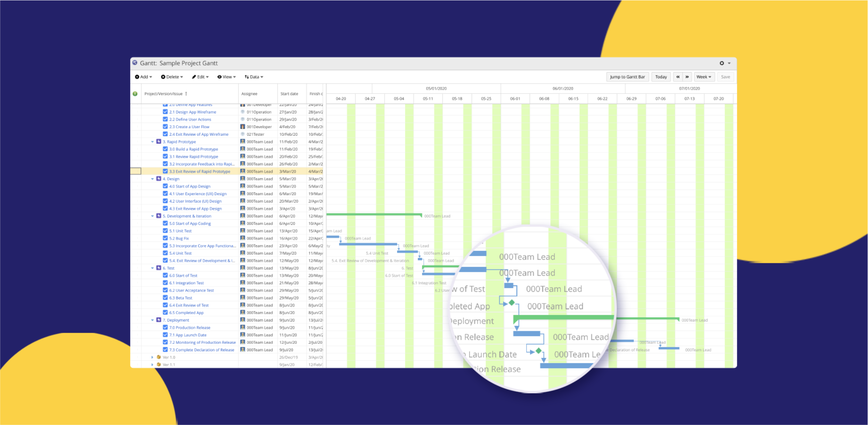
Task: Open the 7.0 Production Release issue link
Action: (x=190, y=328)
